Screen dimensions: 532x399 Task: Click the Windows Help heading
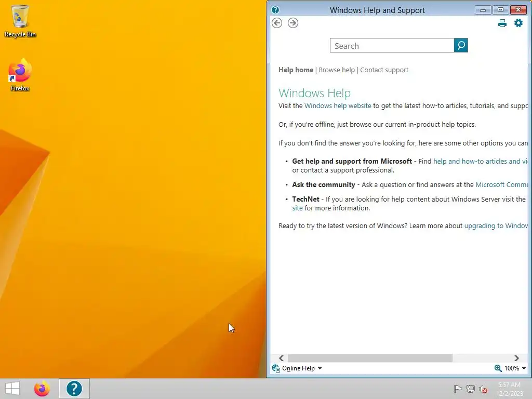[x=314, y=93]
